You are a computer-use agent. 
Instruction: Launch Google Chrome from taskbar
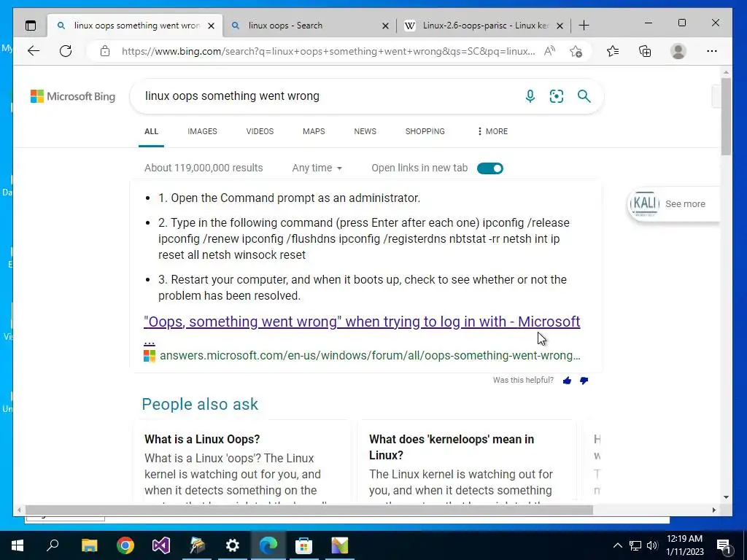tap(125, 545)
